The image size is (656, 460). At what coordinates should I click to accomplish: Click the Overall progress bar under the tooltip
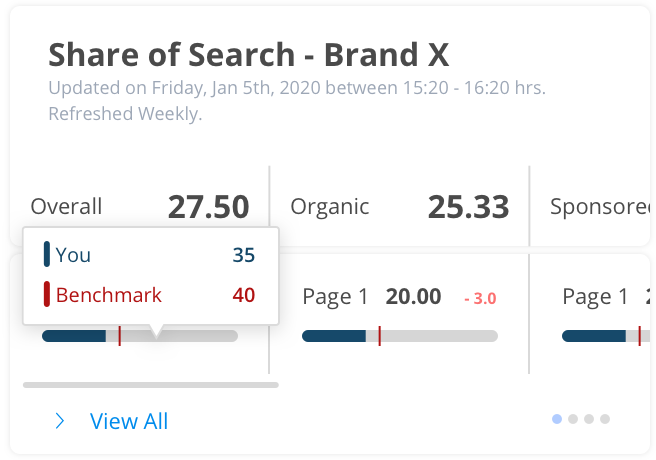(x=139, y=336)
